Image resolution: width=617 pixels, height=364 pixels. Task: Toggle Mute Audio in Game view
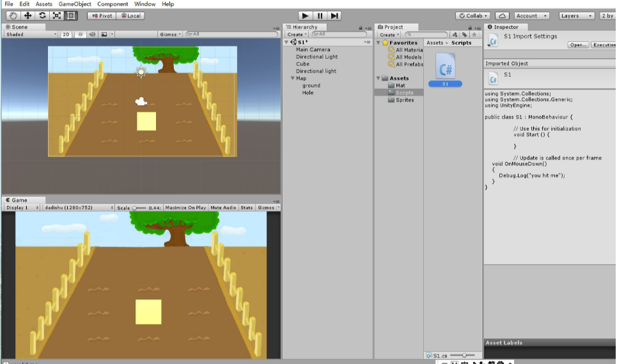(223, 208)
